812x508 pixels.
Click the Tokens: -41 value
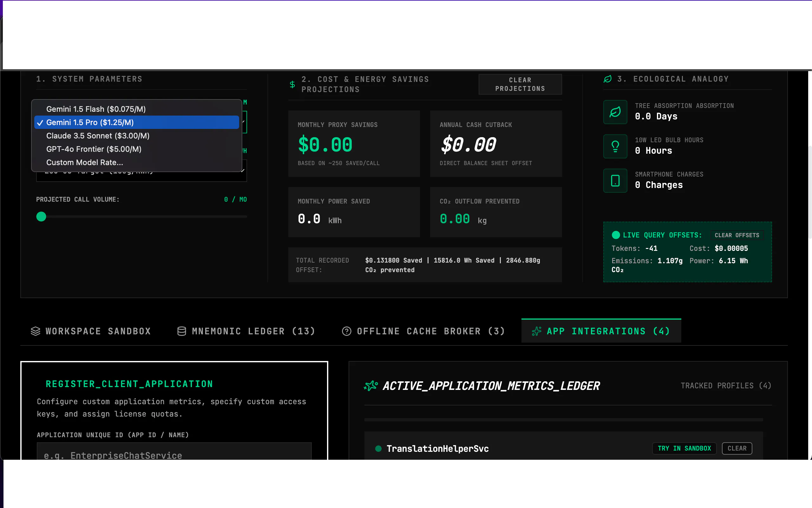point(634,249)
